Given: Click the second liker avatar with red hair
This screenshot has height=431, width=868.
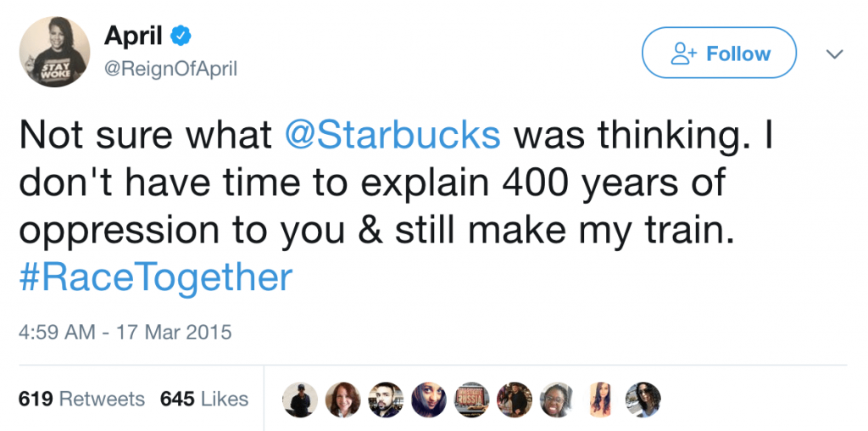Looking at the screenshot, I should (x=342, y=399).
